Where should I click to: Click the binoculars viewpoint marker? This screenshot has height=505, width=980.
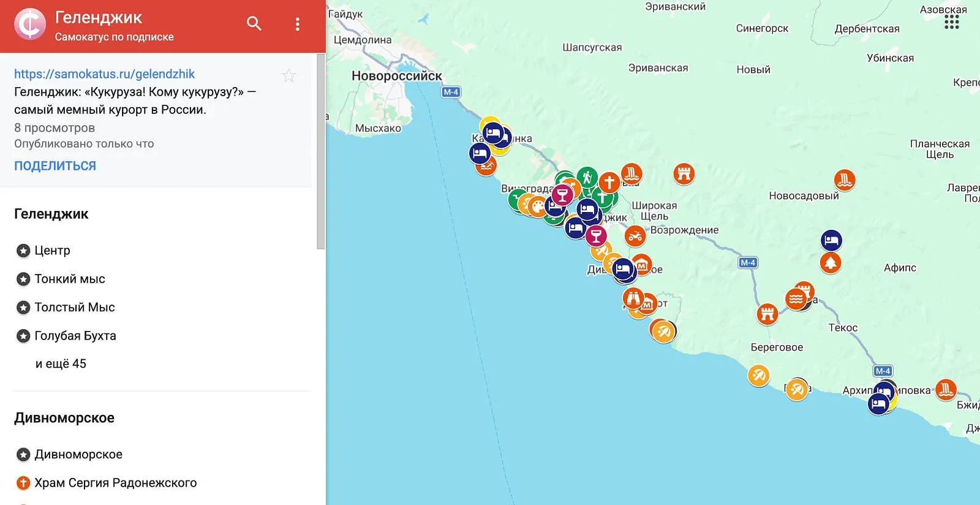[x=633, y=298]
